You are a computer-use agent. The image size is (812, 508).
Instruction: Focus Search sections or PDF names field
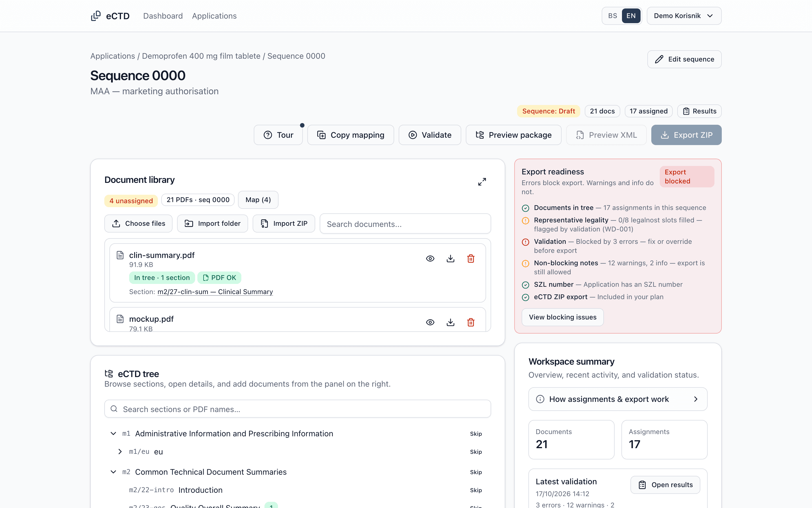(298, 409)
